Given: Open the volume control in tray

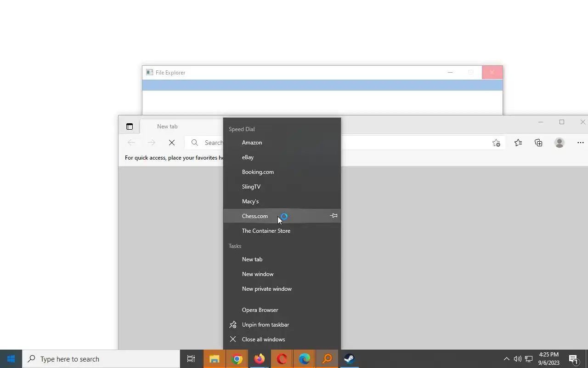Looking at the screenshot, I should point(518,359).
